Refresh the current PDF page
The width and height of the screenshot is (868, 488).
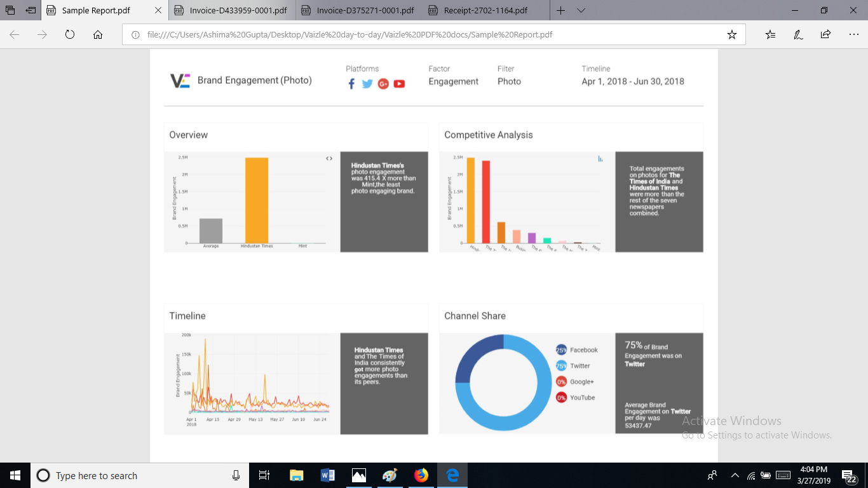[x=70, y=34]
